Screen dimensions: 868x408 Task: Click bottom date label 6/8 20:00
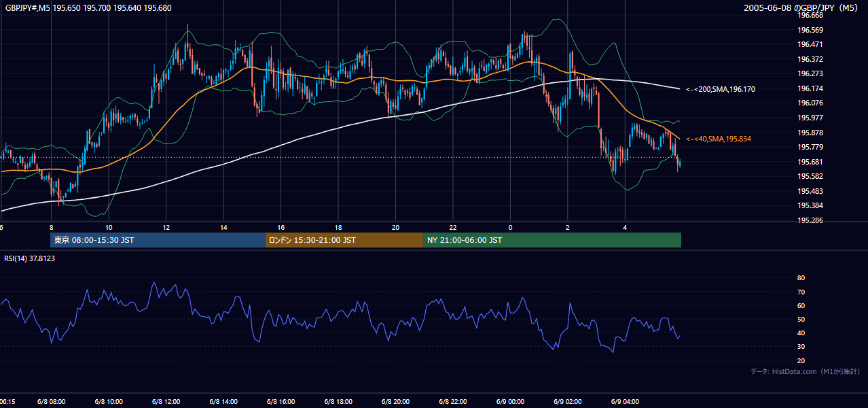(x=395, y=402)
